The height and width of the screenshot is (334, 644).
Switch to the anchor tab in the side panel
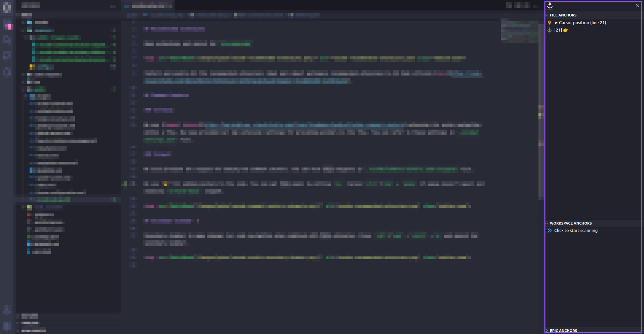[x=549, y=5]
